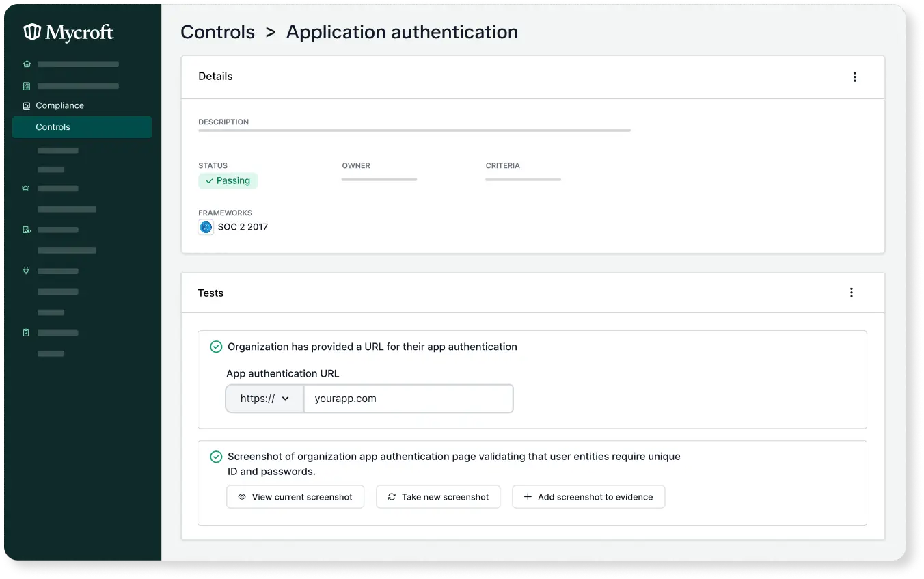Click Take new screenshot button
The image size is (924, 579).
pos(438,497)
